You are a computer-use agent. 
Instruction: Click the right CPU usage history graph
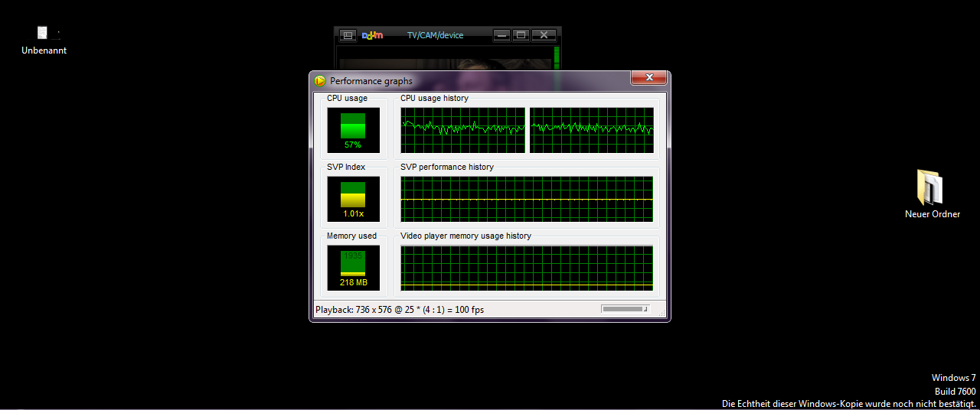tap(591, 129)
